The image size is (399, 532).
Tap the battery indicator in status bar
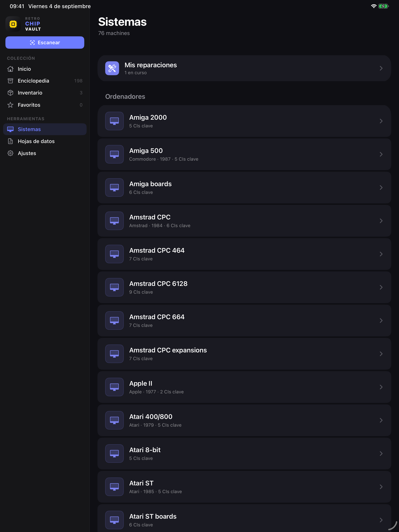(x=383, y=6)
